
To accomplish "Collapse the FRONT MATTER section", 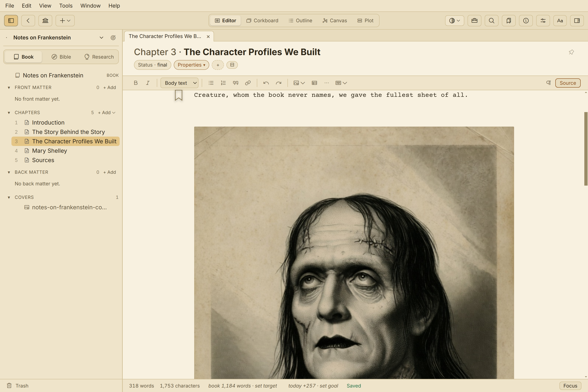I will pyautogui.click(x=9, y=88).
